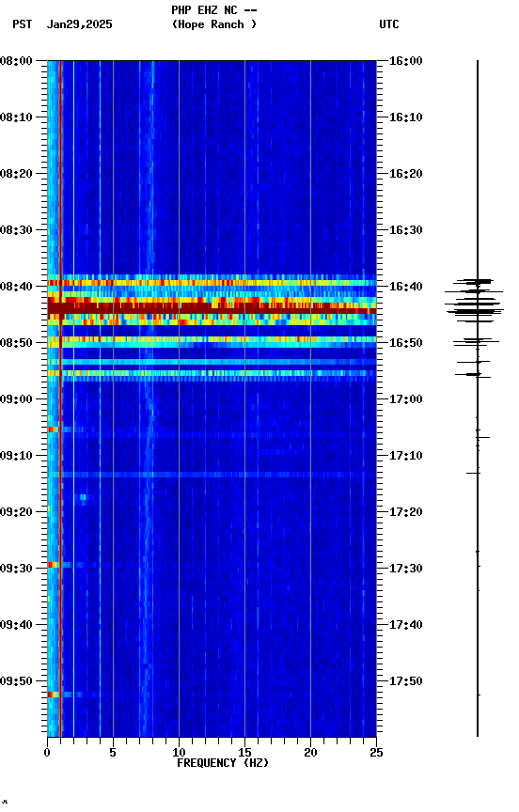The image size is (519, 812).
Task: Click the station title 'PHP EHZ NC --'
Action: 214,10
